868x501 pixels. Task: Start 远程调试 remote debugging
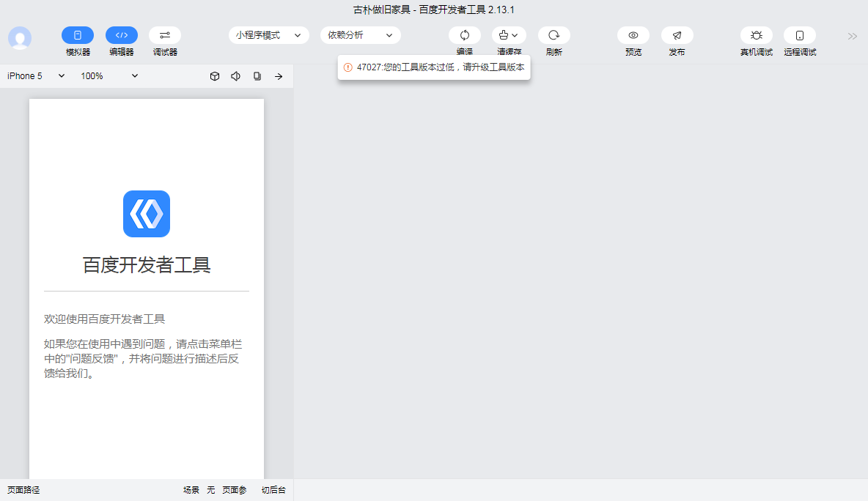click(800, 35)
